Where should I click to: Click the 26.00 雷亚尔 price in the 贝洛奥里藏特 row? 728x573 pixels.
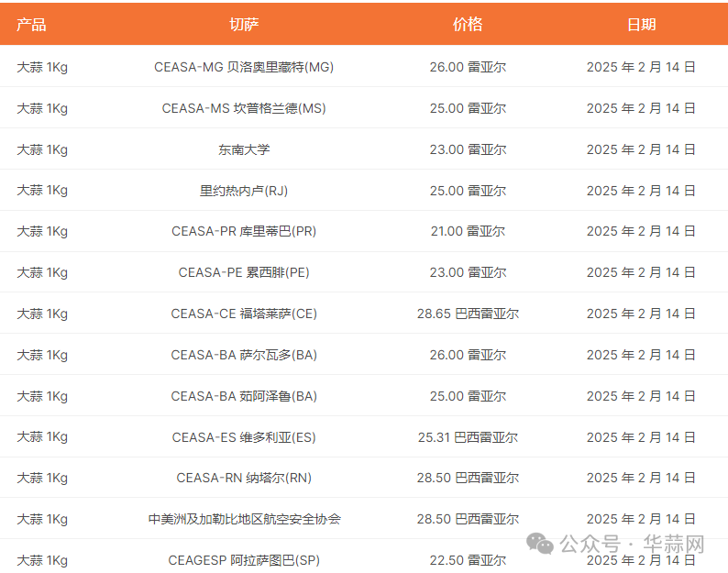coord(468,67)
